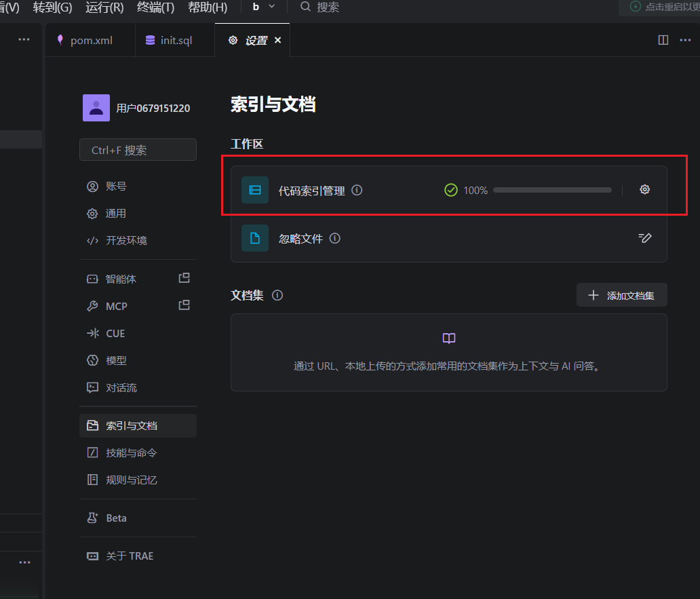Click the 添加文档集 button
Image resolution: width=700 pixels, height=599 pixels.
(622, 295)
